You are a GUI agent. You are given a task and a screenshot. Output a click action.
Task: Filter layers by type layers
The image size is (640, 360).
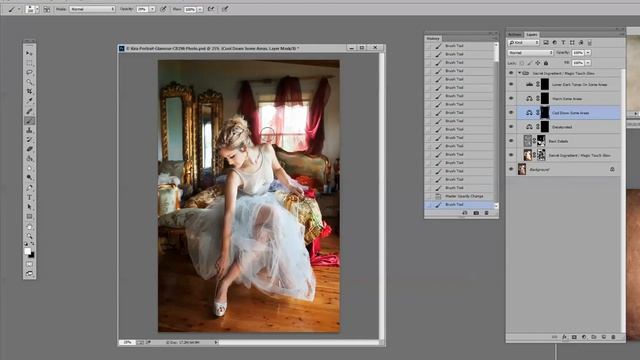coord(563,42)
